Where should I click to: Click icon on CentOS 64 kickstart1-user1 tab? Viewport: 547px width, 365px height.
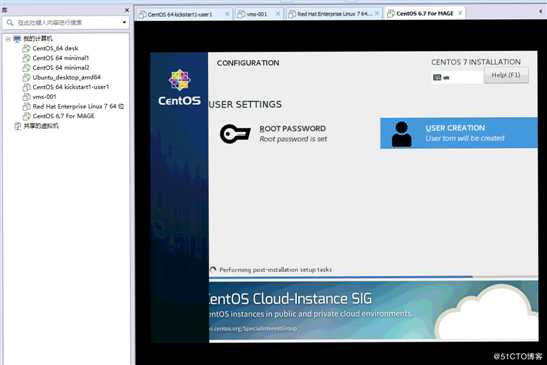142,14
